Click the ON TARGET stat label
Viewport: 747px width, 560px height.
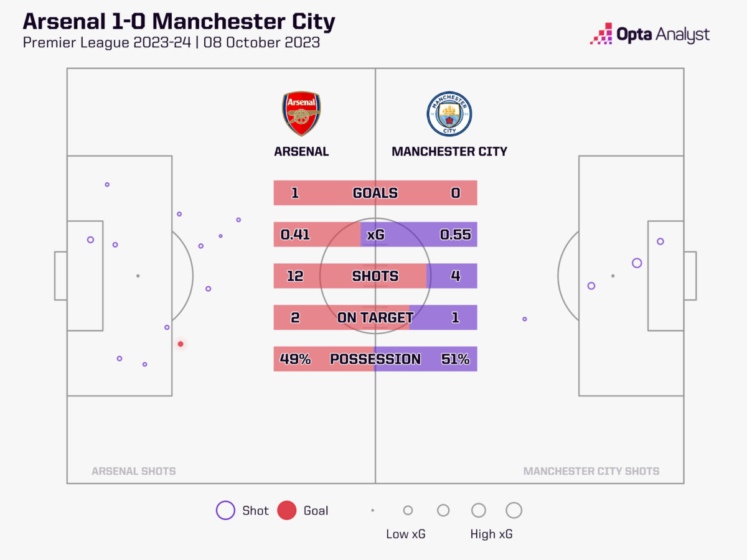pos(375,317)
